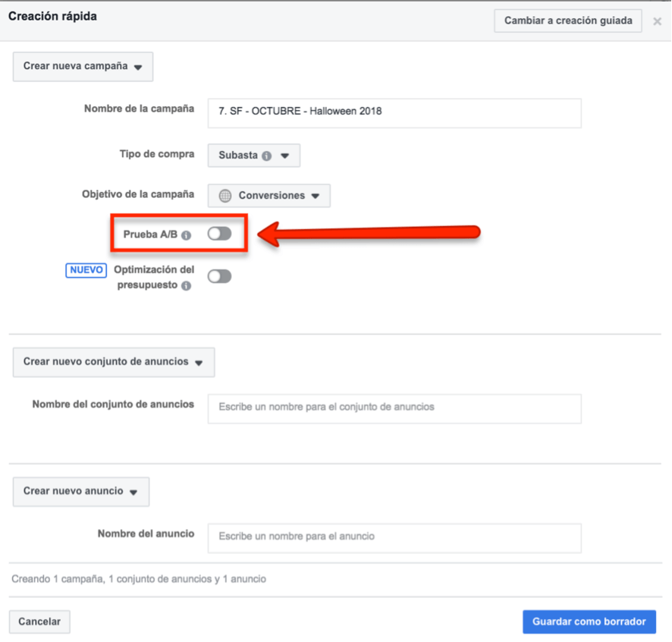The image size is (672, 642).
Task: Click info icon next to Optimización del presupuesto
Action: (x=187, y=286)
